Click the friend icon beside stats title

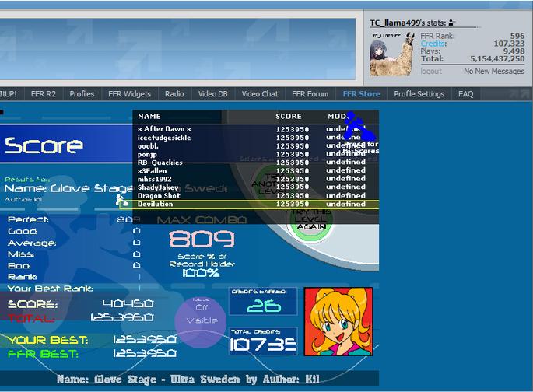tap(452, 23)
